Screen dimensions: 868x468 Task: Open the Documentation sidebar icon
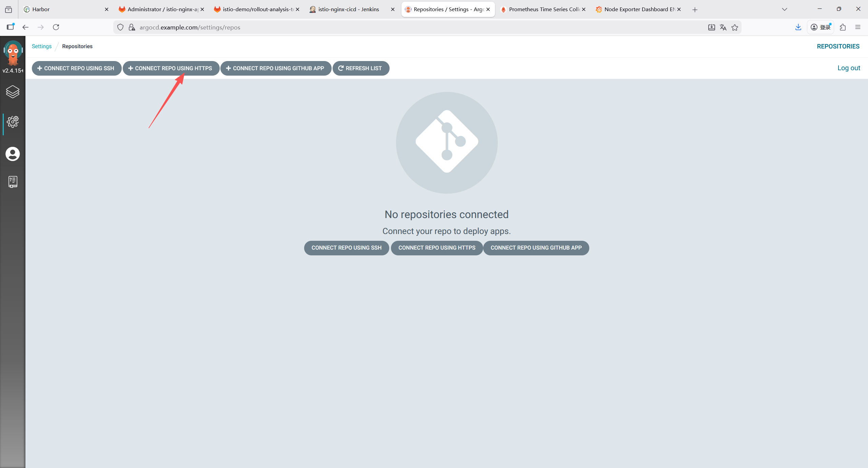13,182
